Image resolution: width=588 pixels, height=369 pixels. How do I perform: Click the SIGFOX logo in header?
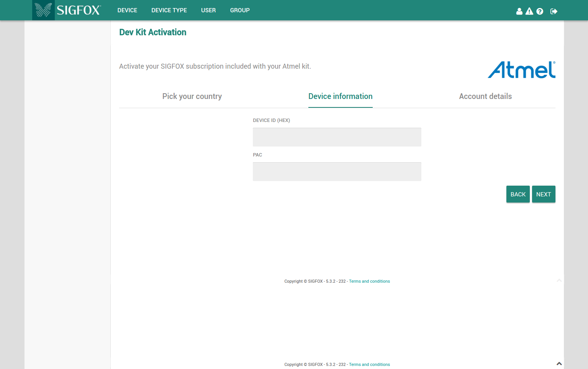click(67, 10)
